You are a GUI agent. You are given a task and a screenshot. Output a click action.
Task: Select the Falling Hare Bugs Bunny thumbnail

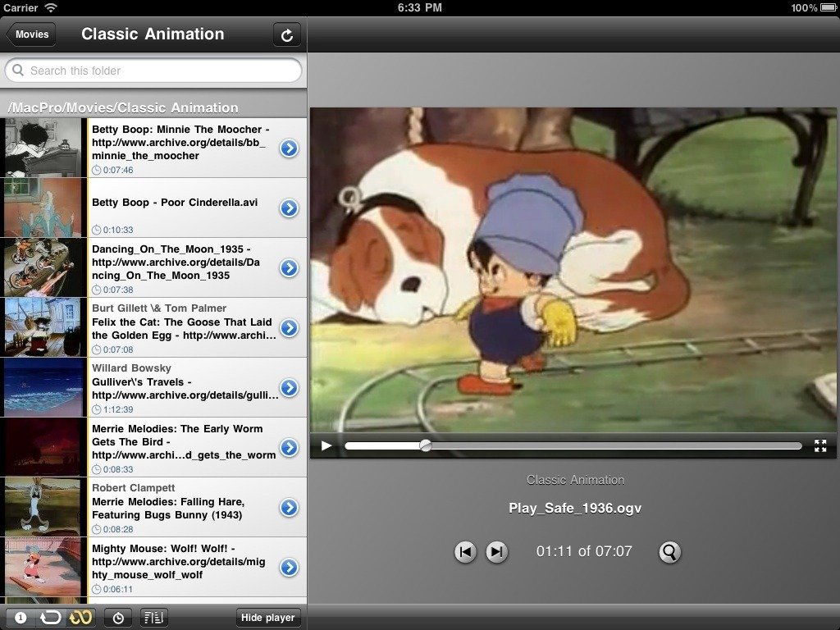(x=43, y=507)
